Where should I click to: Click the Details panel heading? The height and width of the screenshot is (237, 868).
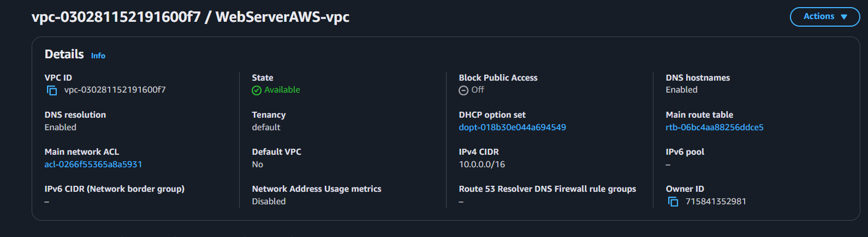64,54
